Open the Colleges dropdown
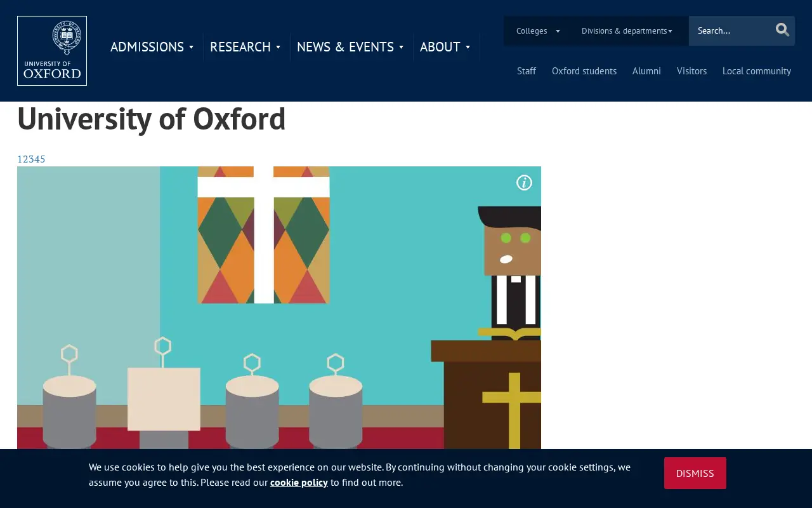812x508 pixels. click(538, 30)
